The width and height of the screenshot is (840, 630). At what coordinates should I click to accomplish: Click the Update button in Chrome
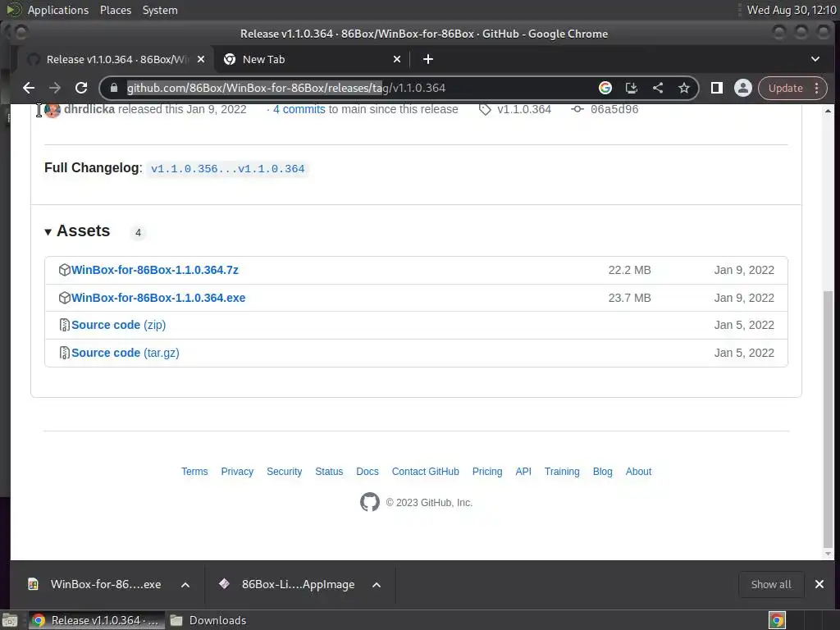point(785,88)
